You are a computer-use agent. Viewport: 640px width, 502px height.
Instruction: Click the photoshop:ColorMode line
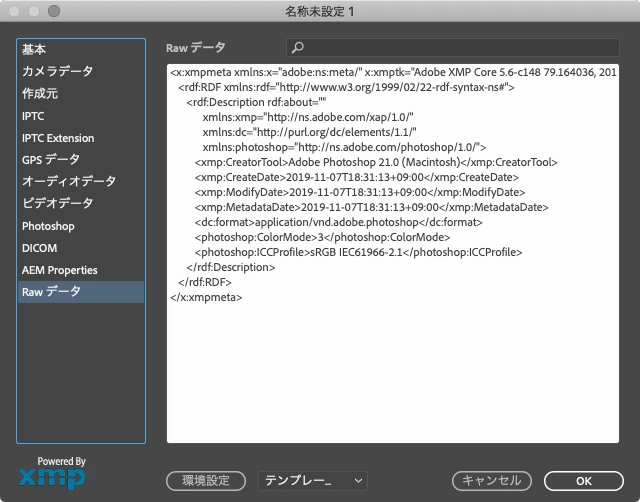pos(322,238)
